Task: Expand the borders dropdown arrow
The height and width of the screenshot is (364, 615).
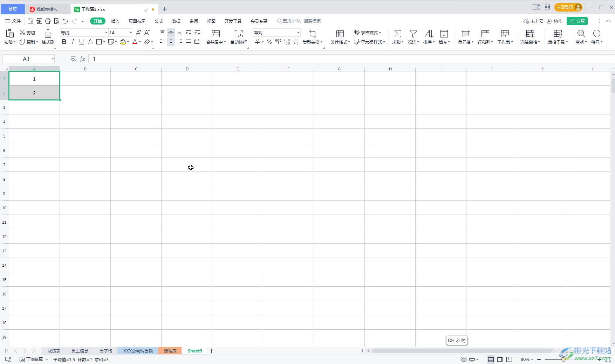Action: pyautogui.click(x=104, y=42)
